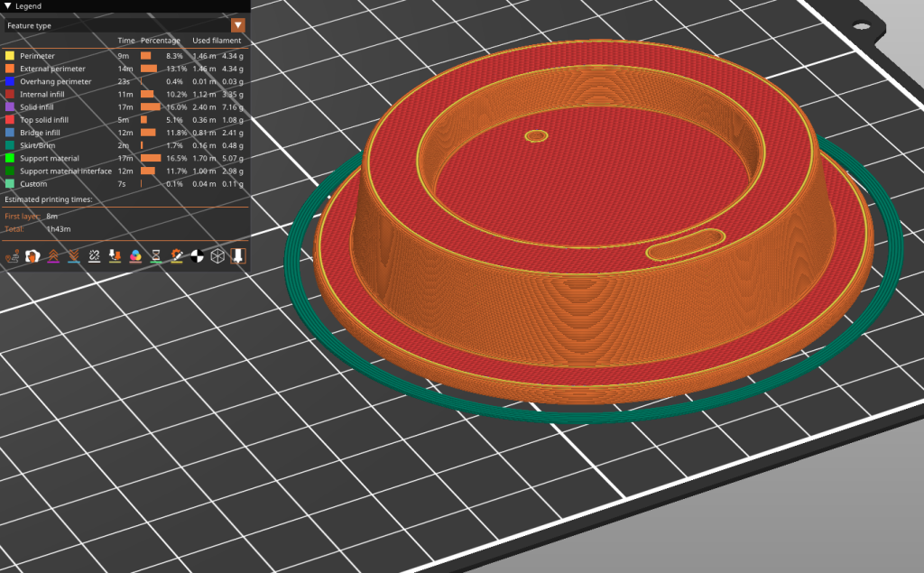
Task: Toggle Tool changes visibility icon
Action: [115, 256]
